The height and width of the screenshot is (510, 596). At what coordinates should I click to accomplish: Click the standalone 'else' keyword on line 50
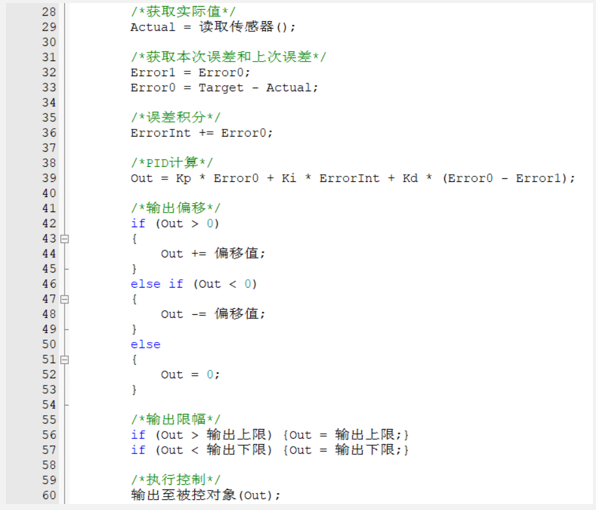(146, 344)
